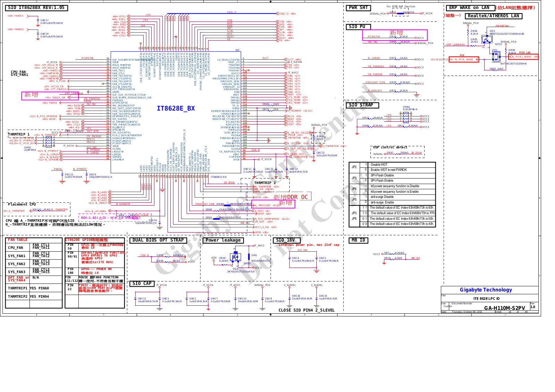Select EC Index default "is 80h" row
Image resolution: width=555 pixels, height=392 pixels.
tap(402, 208)
